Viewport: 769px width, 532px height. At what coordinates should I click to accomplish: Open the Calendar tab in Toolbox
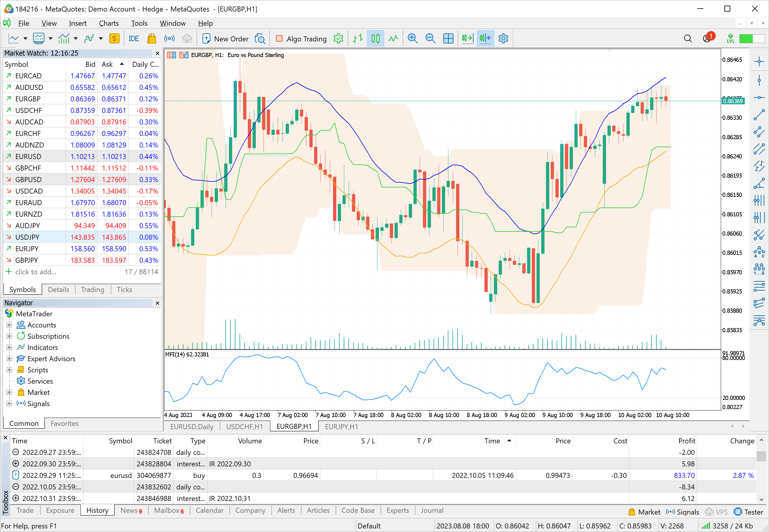click(209, 511)
